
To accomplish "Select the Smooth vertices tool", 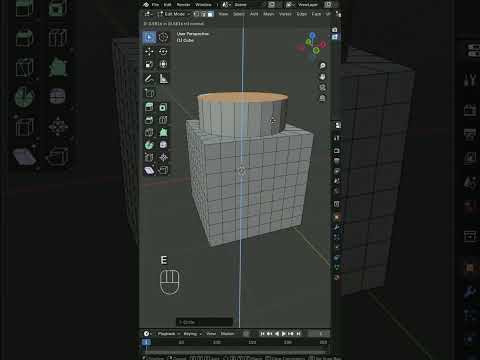I will 163,145.
